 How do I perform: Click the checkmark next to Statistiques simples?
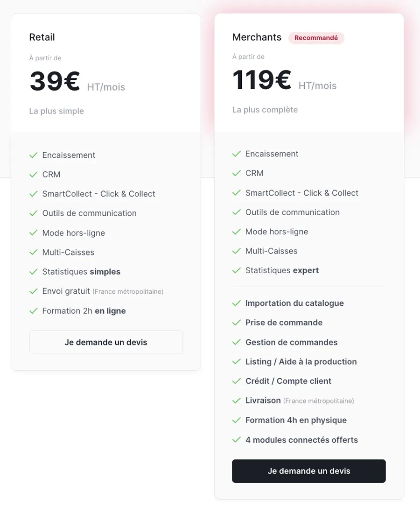33,272
